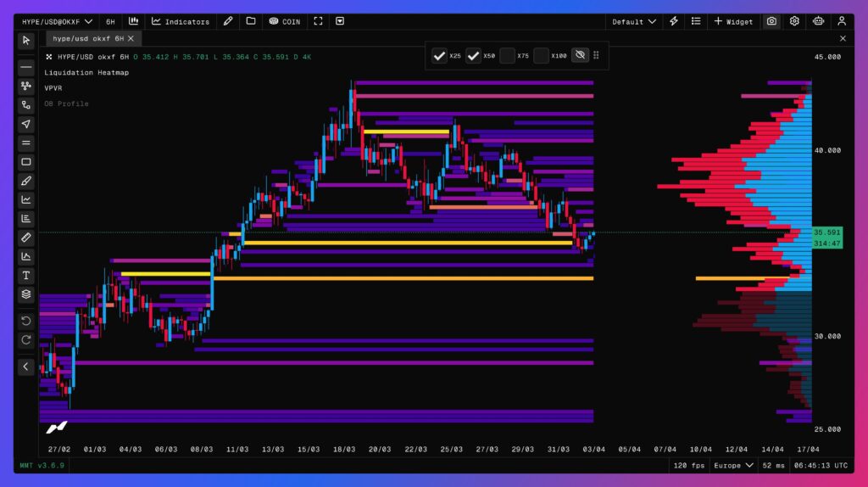Select the ruler measurement tool

coord(26,238)
